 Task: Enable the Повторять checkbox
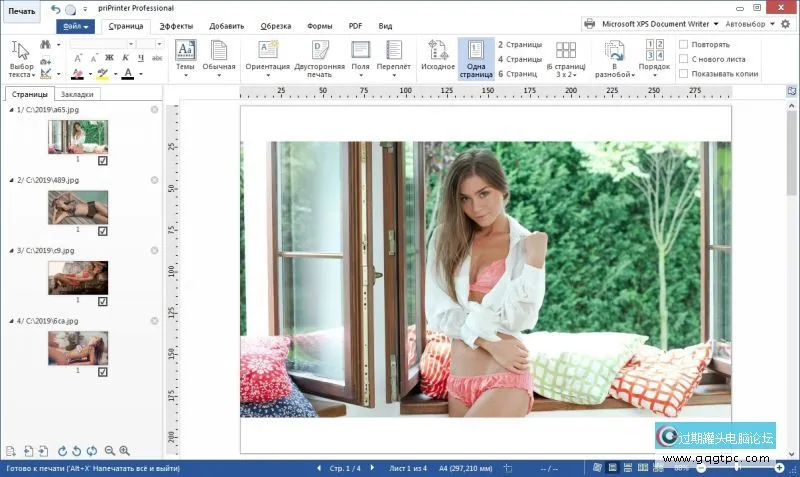684,44
